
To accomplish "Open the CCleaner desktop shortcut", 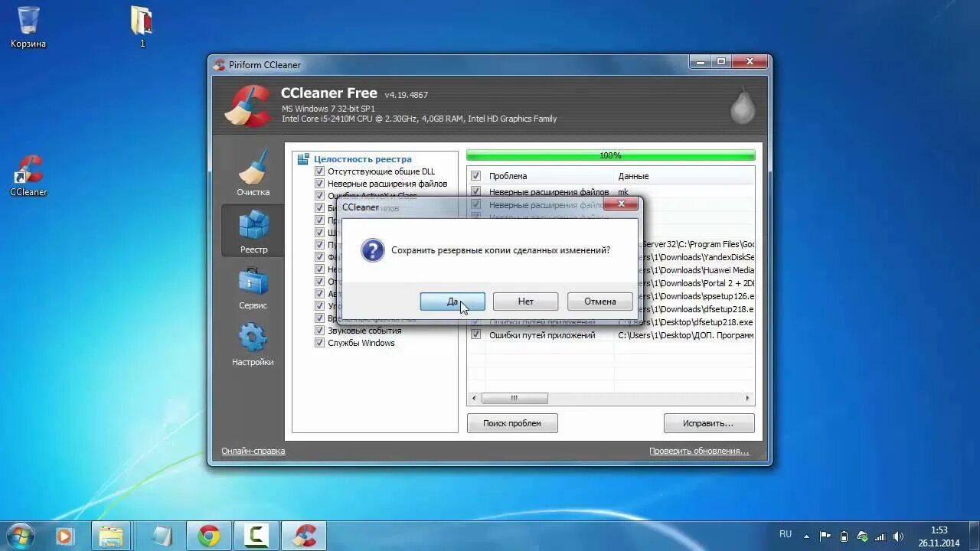I will pos(28,176).
